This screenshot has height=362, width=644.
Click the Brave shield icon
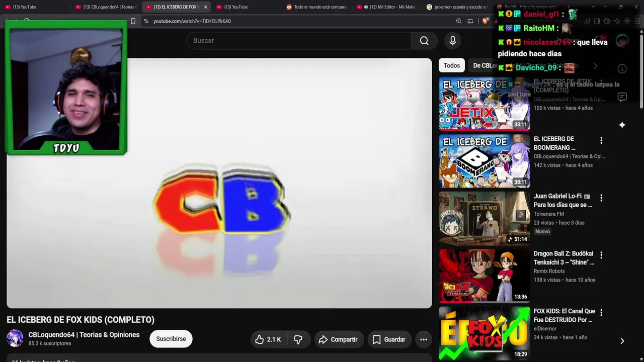pyautogui.click(x=485, y=21)
